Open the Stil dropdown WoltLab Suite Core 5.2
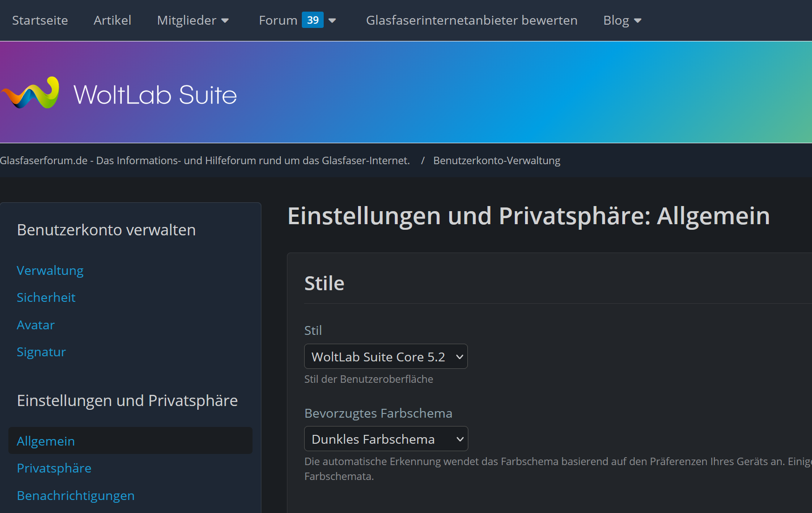The height and width of the screenshot is (513, 812). (x=386, y=356)
